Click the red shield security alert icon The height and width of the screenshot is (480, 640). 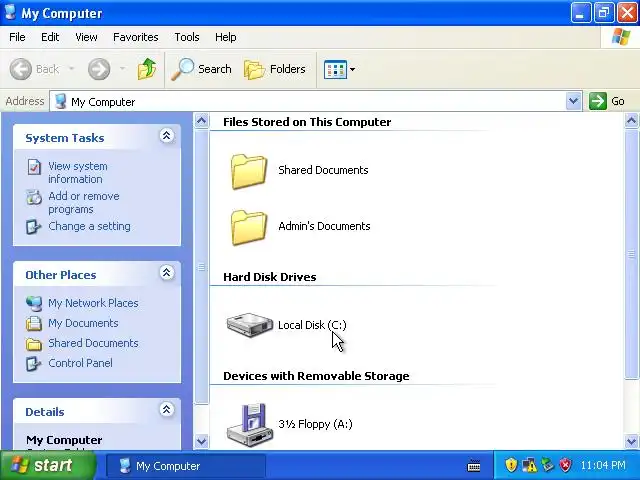tap(565, 465)
